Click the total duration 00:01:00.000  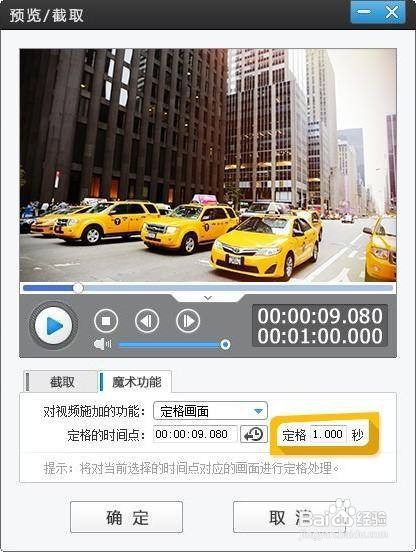(320, 336)
